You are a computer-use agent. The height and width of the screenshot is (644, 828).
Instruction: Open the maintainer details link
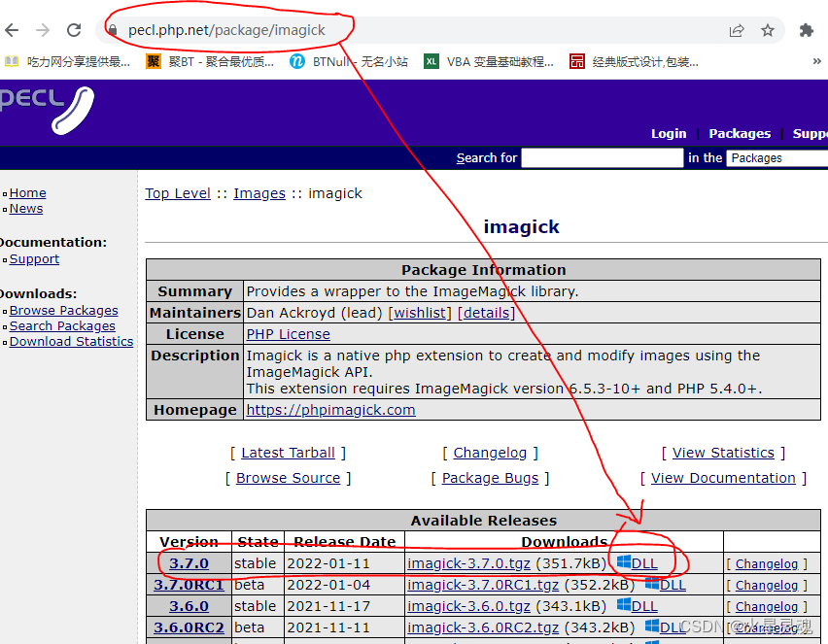coord(486,313)
